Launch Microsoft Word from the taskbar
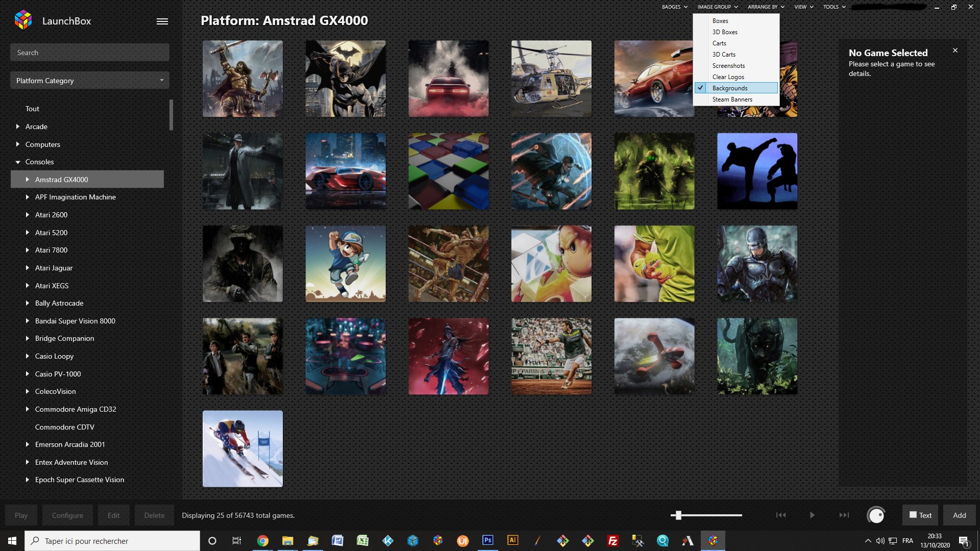 [x=337, y=541]
